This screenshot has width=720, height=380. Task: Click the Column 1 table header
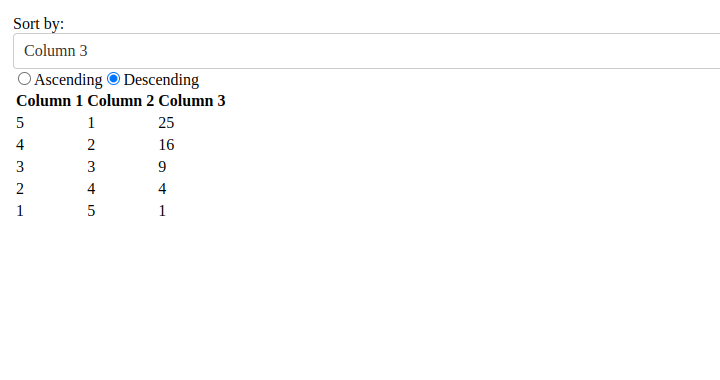click(50, 101)
